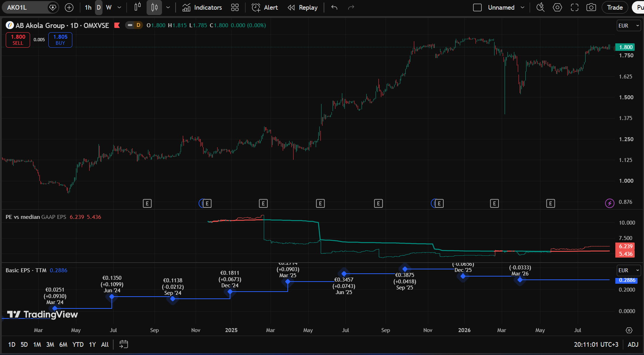The image size is (644, 355).
Task: Open the chart style dropdown chevron
Action: pos(168,8)
